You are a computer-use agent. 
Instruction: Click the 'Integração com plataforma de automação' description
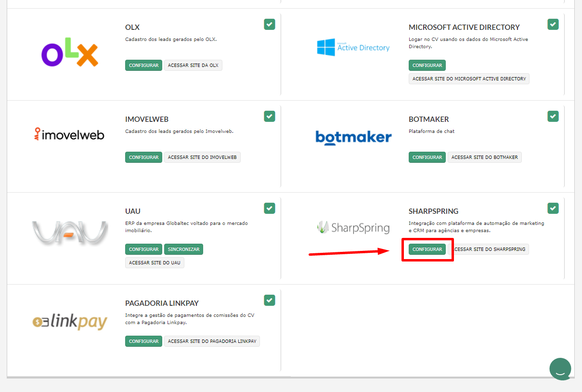coord(477,227)
